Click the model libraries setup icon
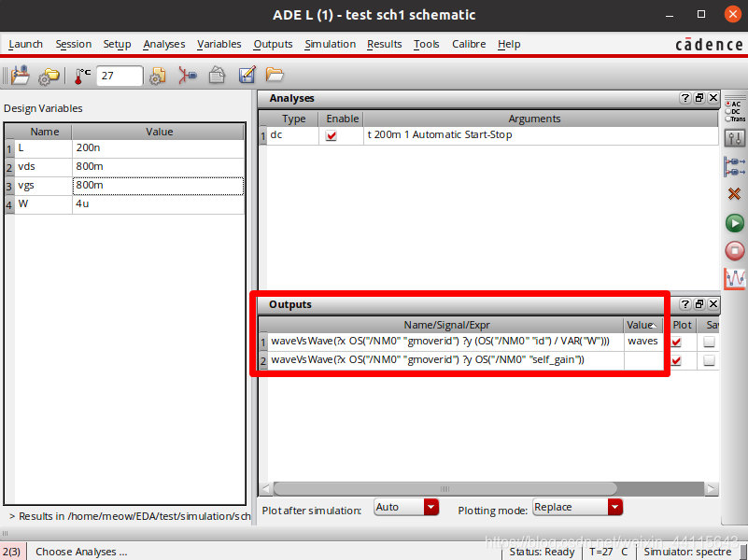The image size is (748, 560). (157, 76)
